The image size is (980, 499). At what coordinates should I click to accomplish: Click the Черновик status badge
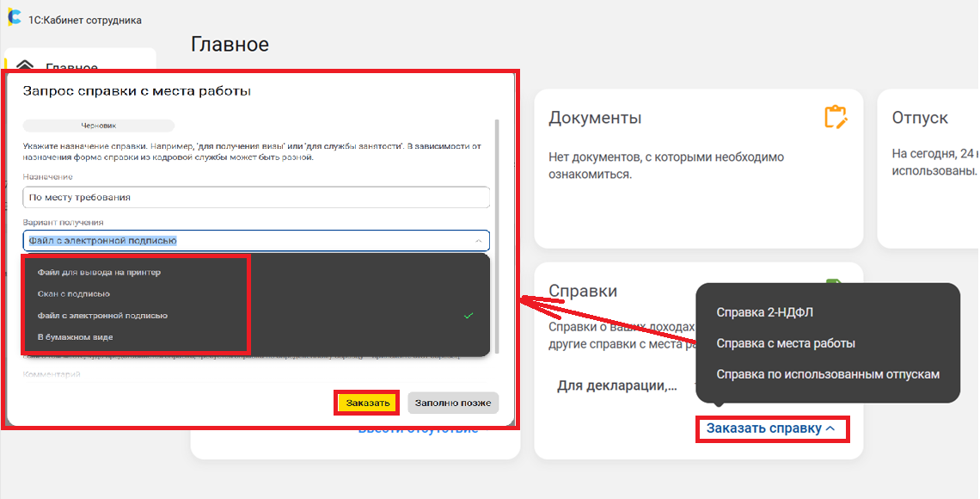pos(99,126)
